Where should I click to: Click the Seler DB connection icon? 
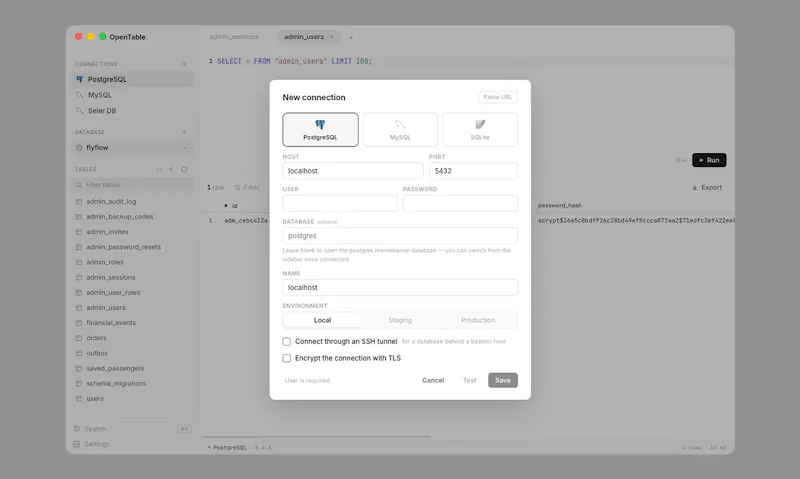79,111
